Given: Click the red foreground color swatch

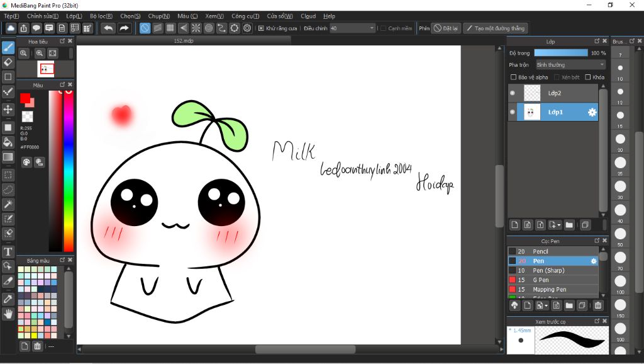Looking at the screenshot, I should (x=25, y=98).
